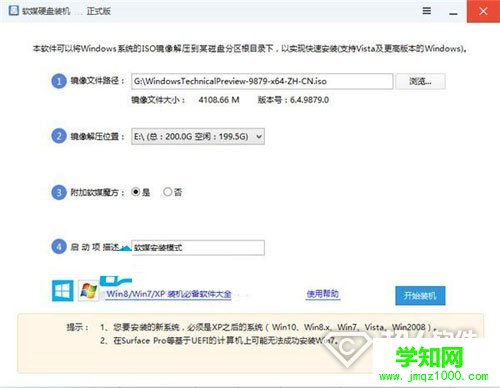500x388 pixels.
Task: Click the 版本号:6.4.9879.0 text
Action: (x=293, y=100)
